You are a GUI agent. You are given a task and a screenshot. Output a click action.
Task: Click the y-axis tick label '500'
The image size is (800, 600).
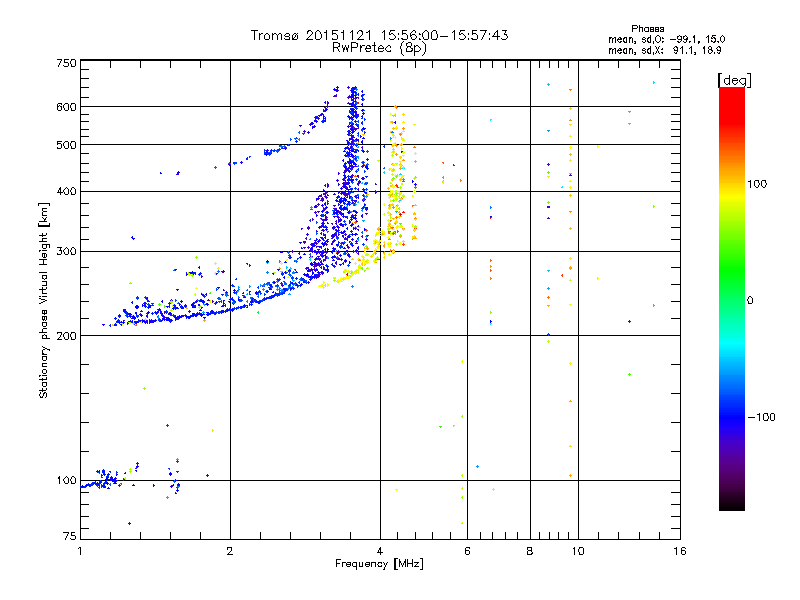coord(66,145)
